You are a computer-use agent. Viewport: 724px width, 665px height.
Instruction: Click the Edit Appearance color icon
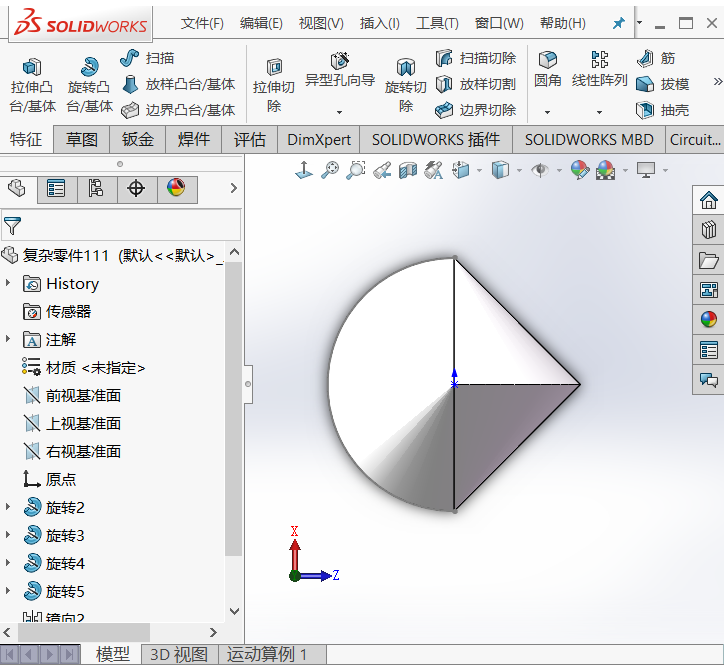[580, 171]
